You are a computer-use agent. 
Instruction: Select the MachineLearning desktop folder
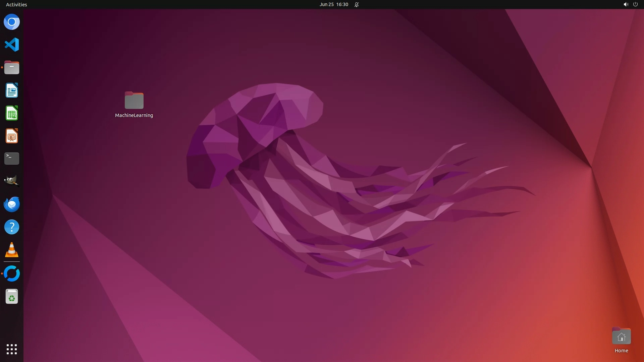(x=134, y=101)
